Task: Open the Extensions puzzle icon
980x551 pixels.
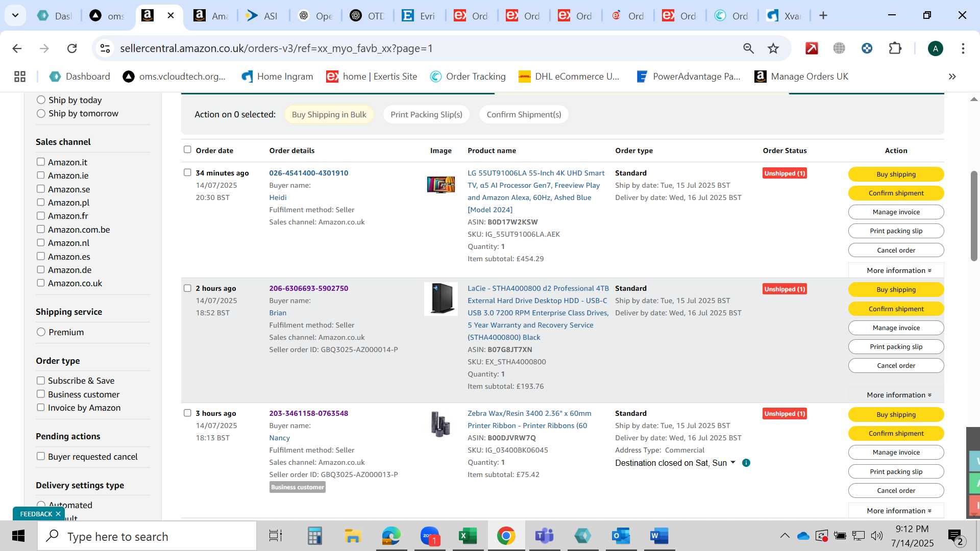Action: (895, 48)
